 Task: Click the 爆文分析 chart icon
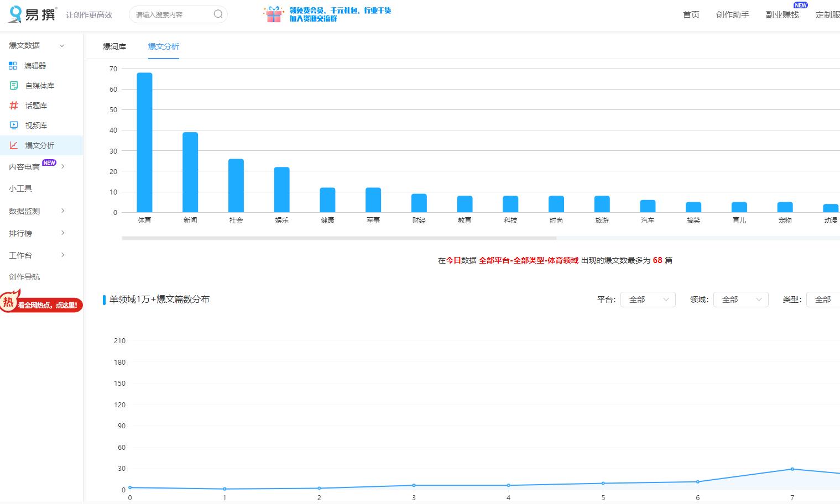(x=14, y=145)
